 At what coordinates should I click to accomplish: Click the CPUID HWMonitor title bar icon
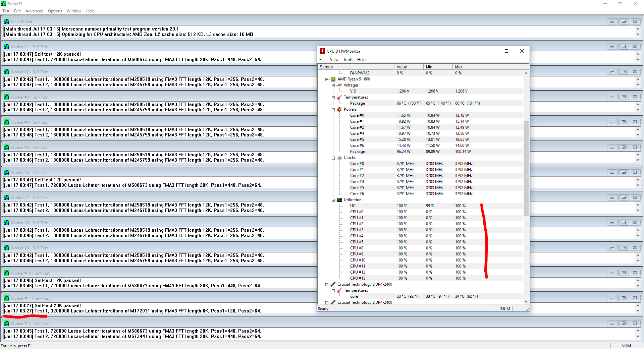(322, 51)
